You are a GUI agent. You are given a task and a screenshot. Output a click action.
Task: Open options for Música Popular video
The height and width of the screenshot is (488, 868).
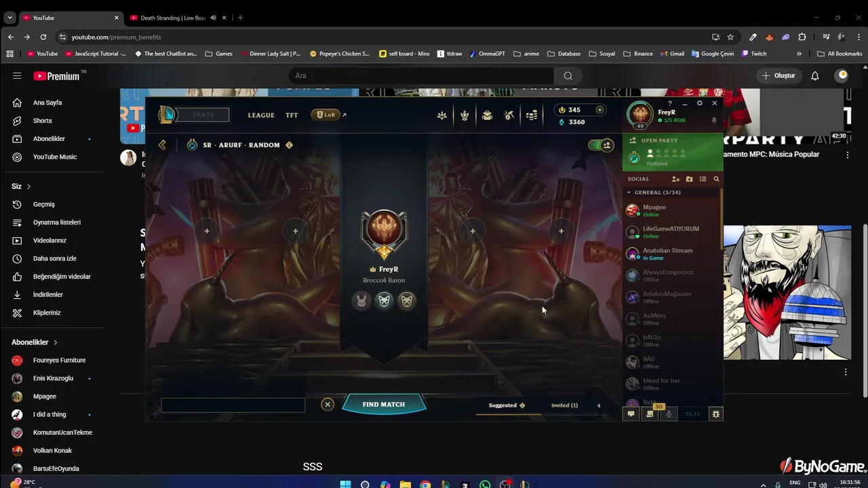[847, 155]
